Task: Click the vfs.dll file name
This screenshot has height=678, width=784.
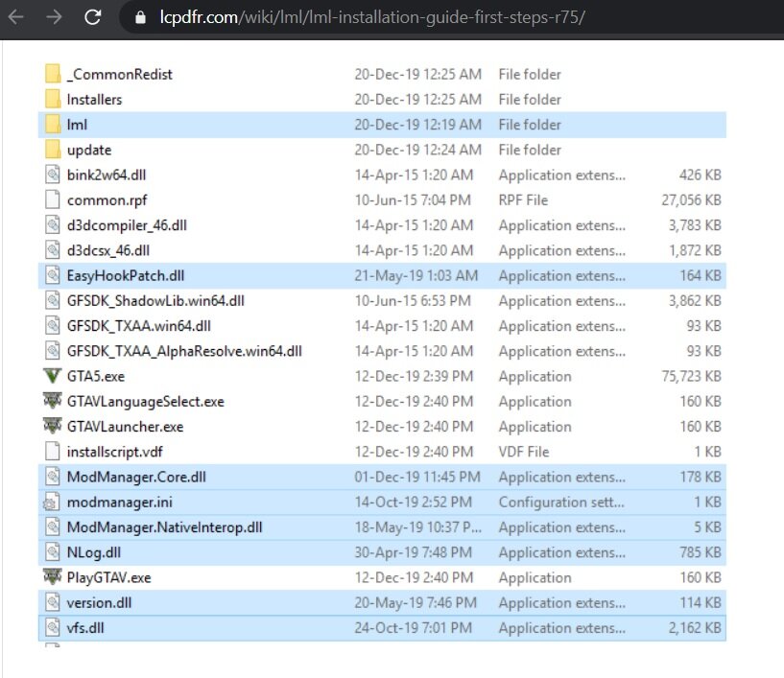Action: tap(85, 628)
